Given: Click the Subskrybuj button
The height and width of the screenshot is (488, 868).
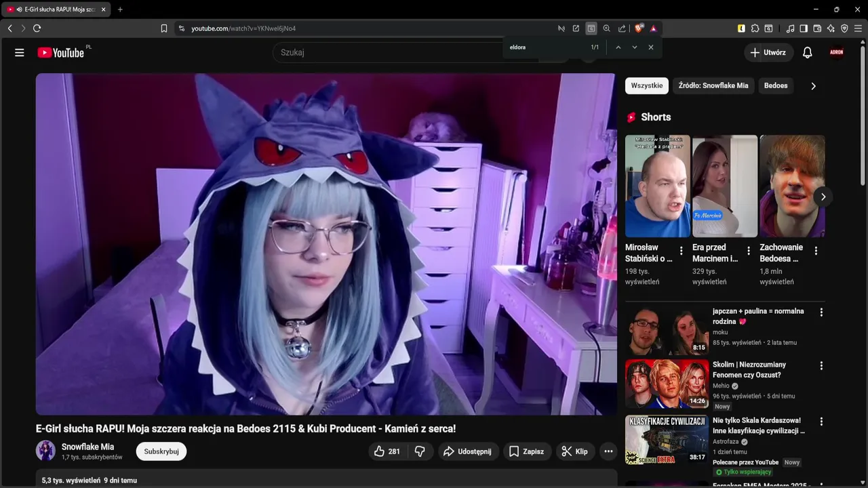Looking at the screenshot, I should [x=161, y=451].
